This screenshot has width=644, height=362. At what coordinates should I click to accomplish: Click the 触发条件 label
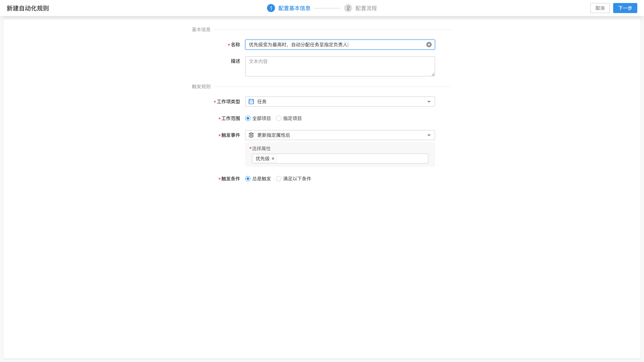(231, 179)
